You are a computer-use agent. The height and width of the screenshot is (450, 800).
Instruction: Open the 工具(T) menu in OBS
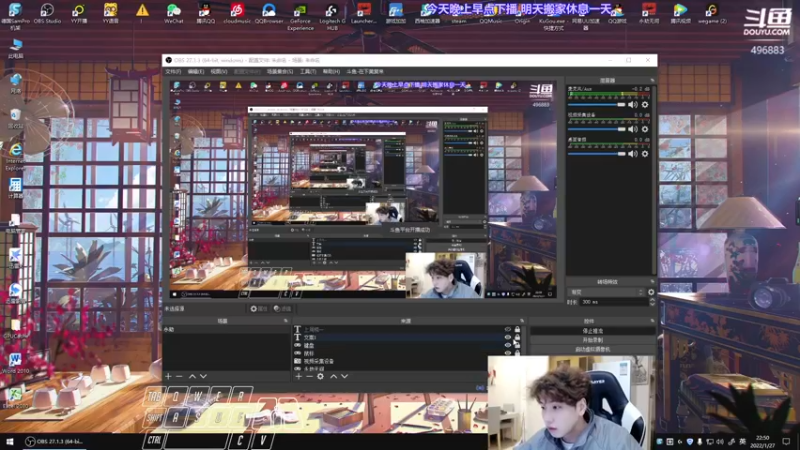[x=308, y=71]
